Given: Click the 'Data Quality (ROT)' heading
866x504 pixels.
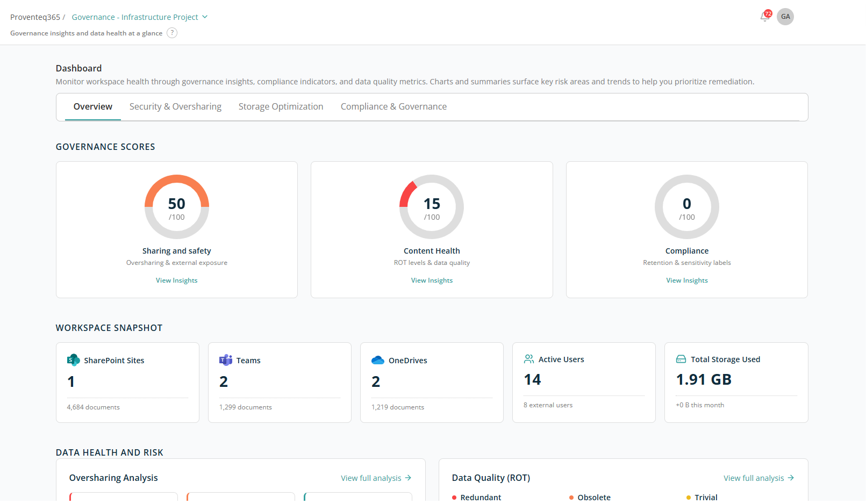Looking at the screenshot, I should (x=491, y=478).
